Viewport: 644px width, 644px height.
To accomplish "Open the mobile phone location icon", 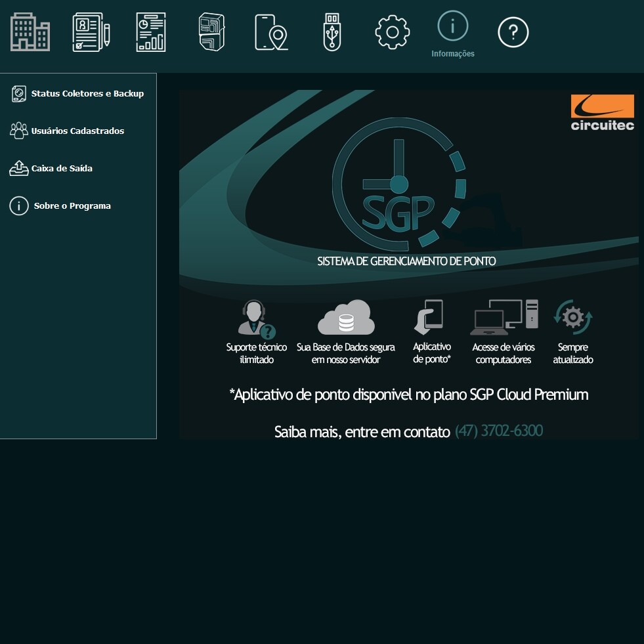I will [271, 32].
